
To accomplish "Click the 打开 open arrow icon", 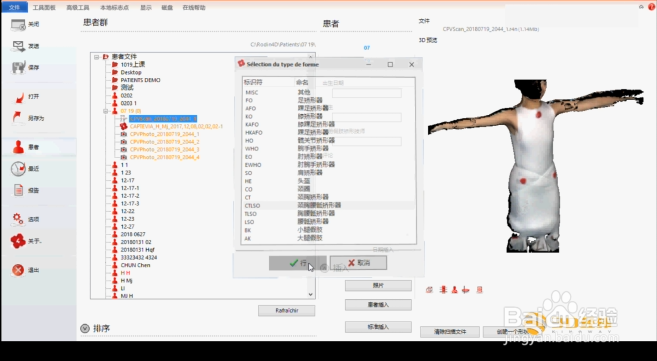I will click(19, 98).
